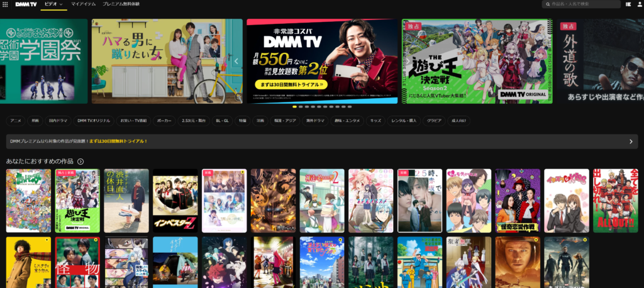Image resolution: width=644 pixels, height=288 pixels.
Task: Click the DMMプレミアム 30日間無料トライアル promo bar
Action: (322, 141)
